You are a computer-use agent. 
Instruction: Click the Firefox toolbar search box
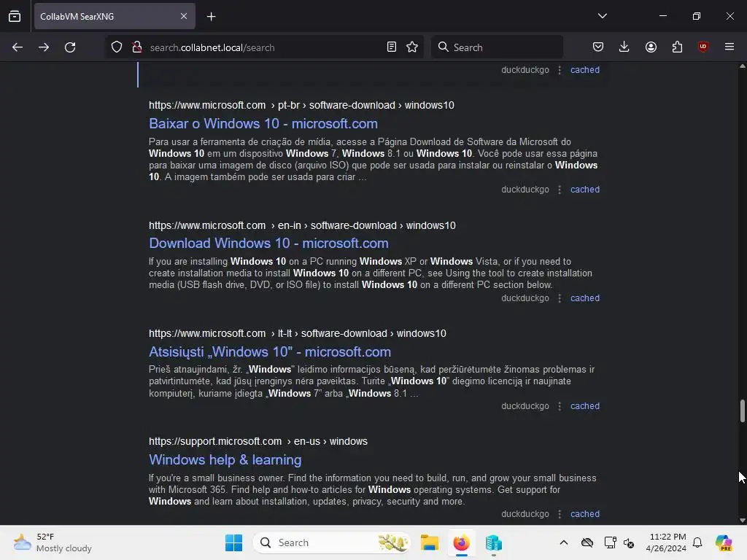pyautogui.click(x=497, y=47)
